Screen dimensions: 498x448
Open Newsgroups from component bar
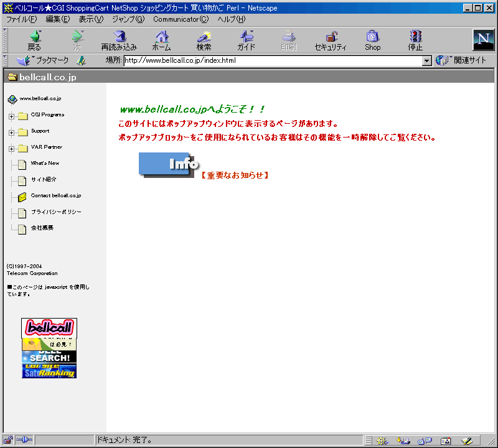tap(425, 441)
